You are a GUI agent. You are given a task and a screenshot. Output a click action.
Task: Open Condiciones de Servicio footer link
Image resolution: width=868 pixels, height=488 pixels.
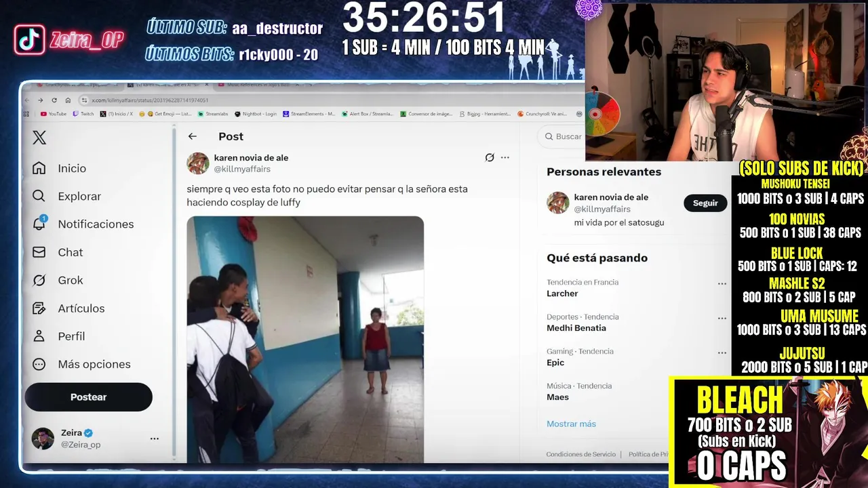[580, 454]
